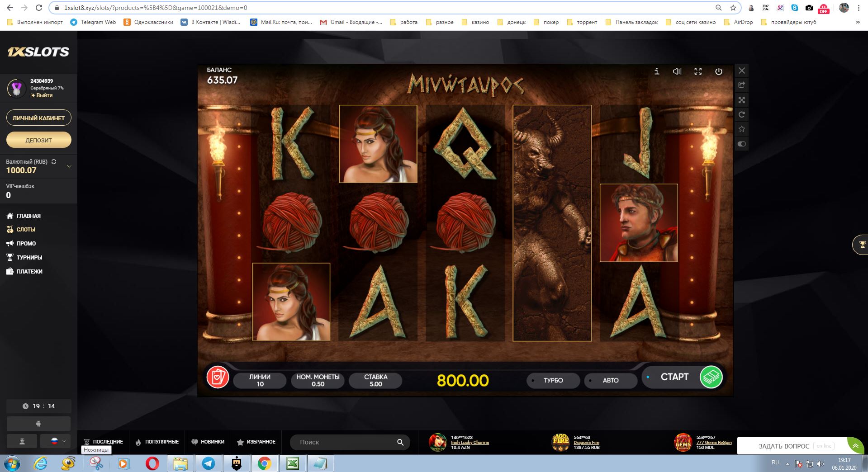868x472 pixels.
Task: Open the QR code extension
Action: click(766, 8)
